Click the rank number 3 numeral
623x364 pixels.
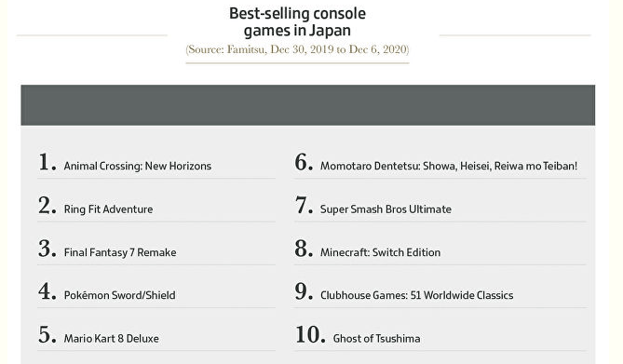pyautogui.click(x=47, y=249)
